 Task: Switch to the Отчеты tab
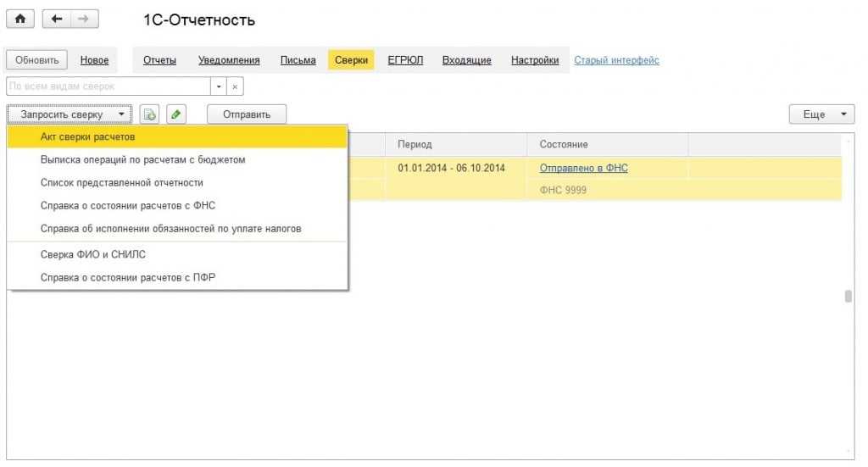point(159,60)
